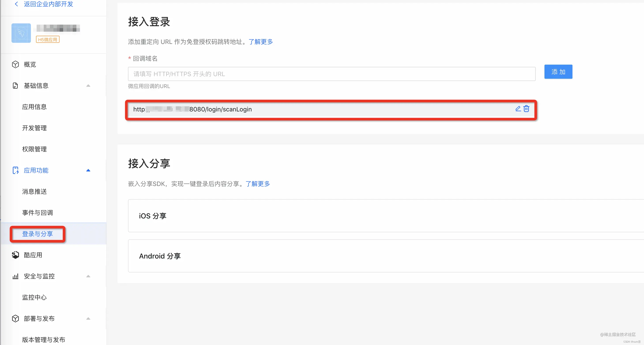Click the 安全与监控 chart icon

15,276
